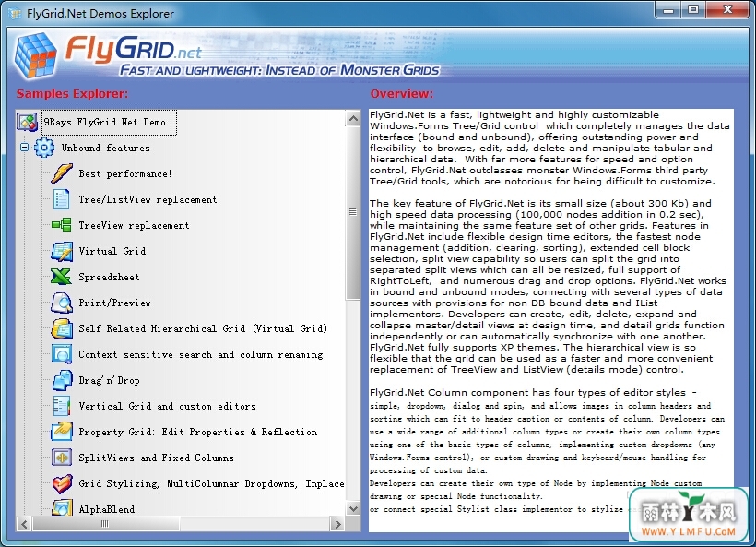Click inside the Overview text box

(551, 320)
